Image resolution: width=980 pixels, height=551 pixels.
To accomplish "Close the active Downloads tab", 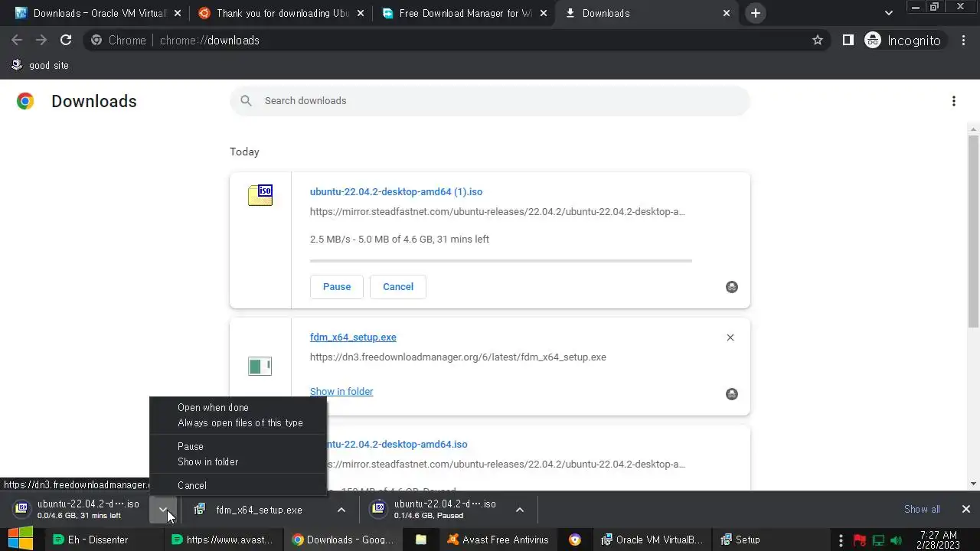I will point(727,13).
